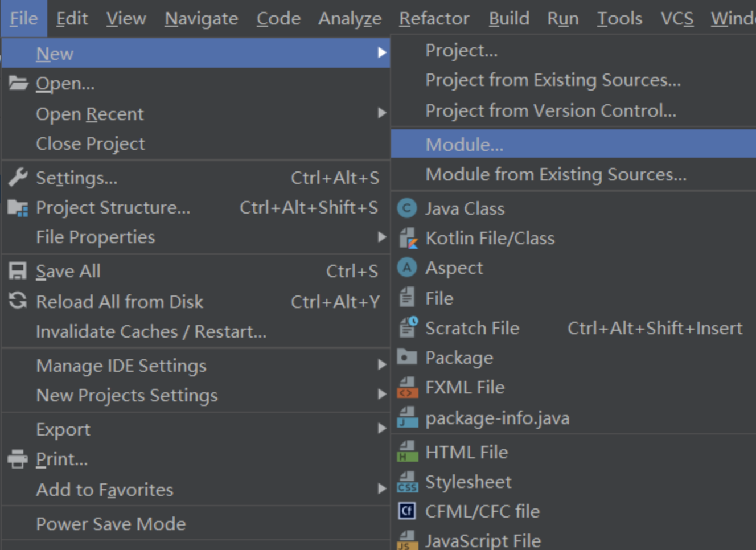Click the FXML File icon
The width and height of the screenshot is (756, 550).
(407, 388)
